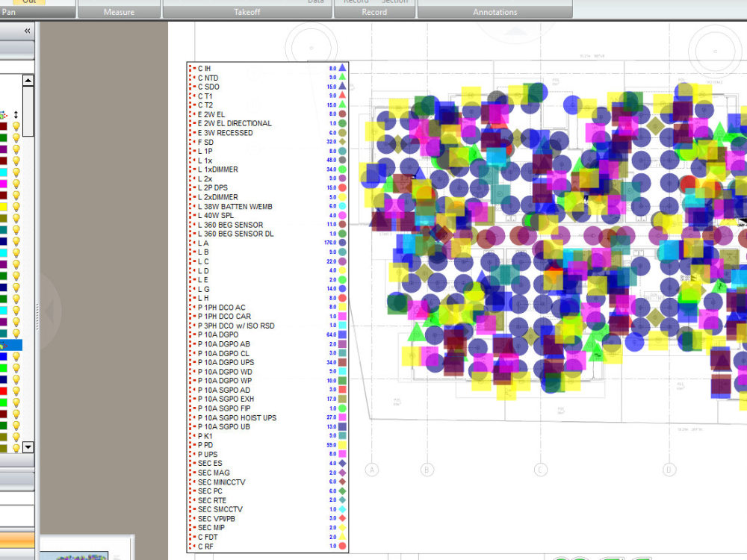Screen dimensions: 747x560
Task: Click the left list scrollbar thumb
Action: pos(28,111)
